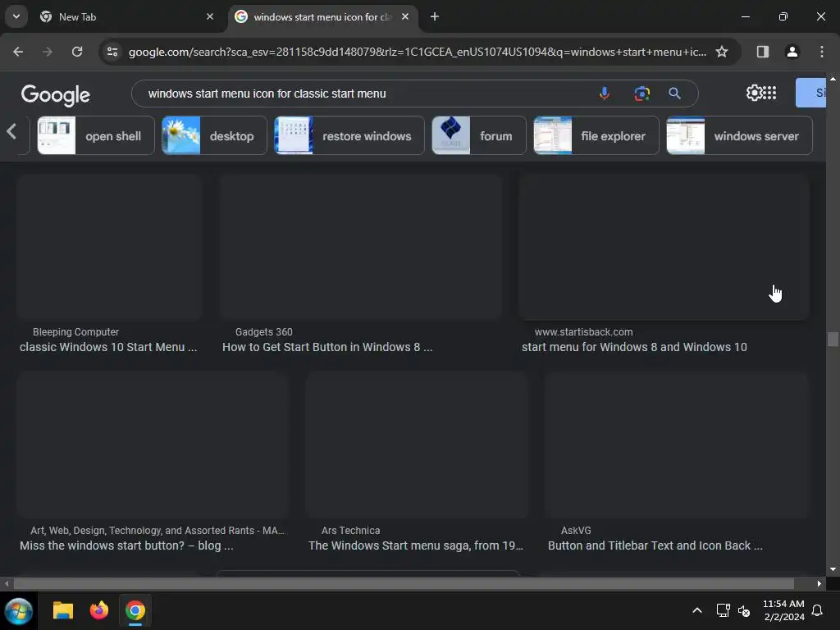The image size is (840, 630).
Task: Open Google quick settings gear
Action: click(x=754, y=93)
